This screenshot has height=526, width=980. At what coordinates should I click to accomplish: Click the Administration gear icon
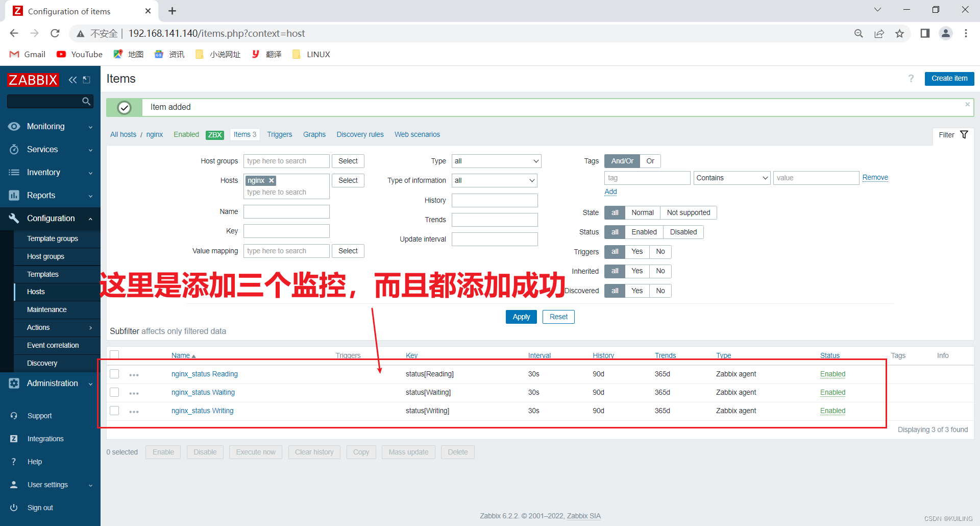(14, 383)
